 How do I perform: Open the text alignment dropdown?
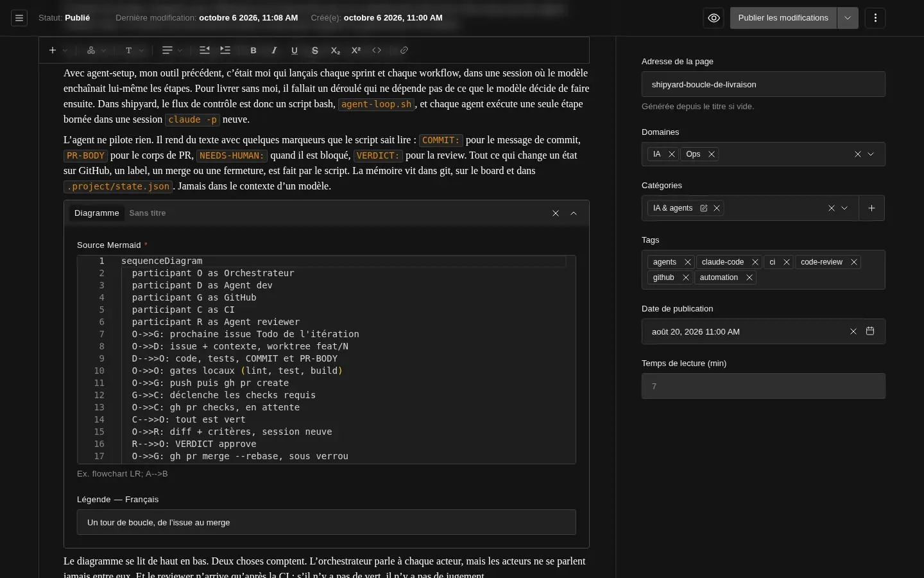172,50
